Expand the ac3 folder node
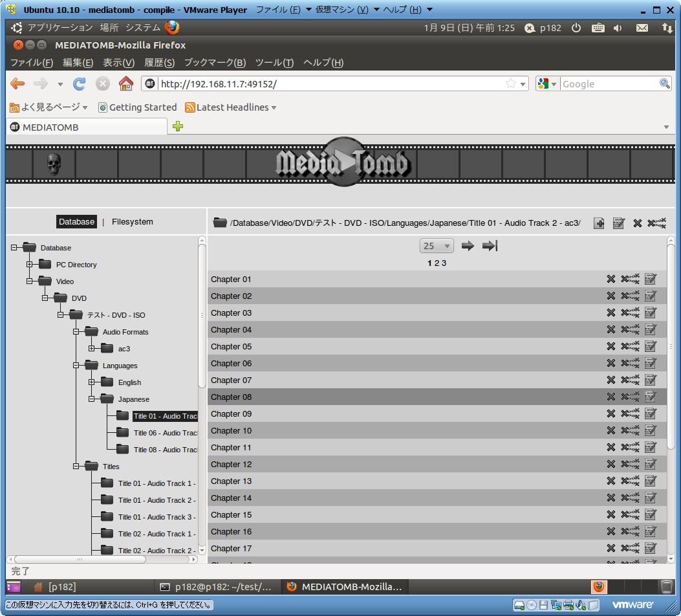Screen dimensions: 681x616 point(91,349)
